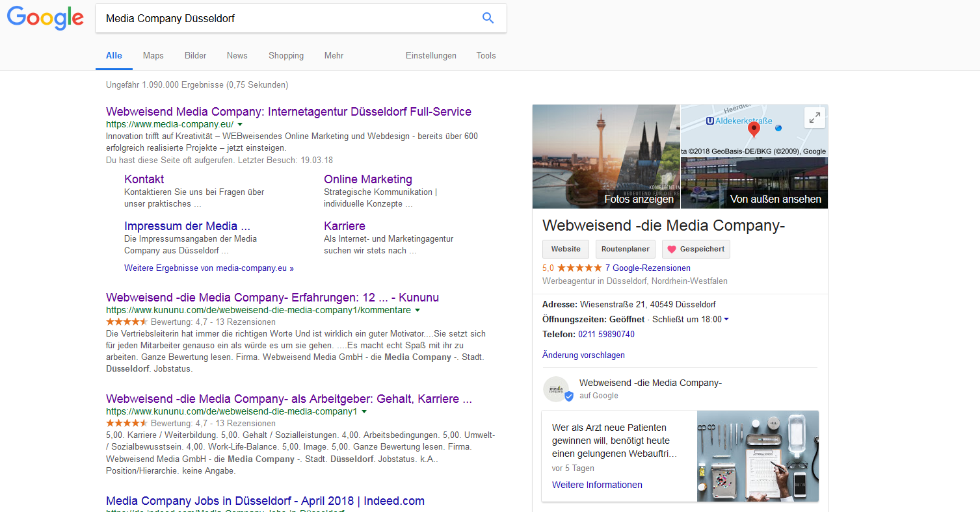Click 'Ungefähr 1.090.000 Ergebnisse' result count
Screen dimensions: 980x512
[x=197, y=85]
